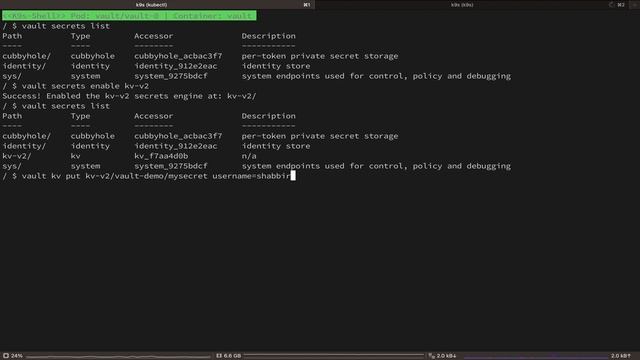Click the memory icon beside 6.6 GB
640x360 pixels.
pyautogui.click(x=219, y=356)
